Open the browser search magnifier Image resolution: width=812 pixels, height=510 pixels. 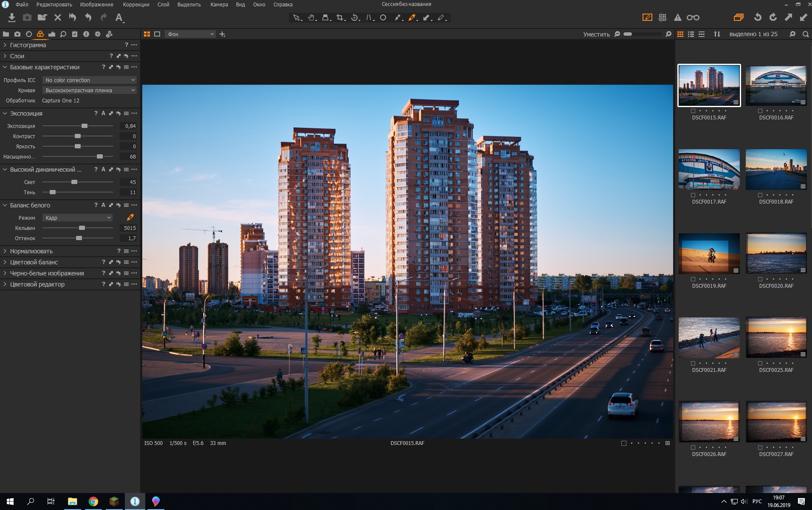(806, 34)
